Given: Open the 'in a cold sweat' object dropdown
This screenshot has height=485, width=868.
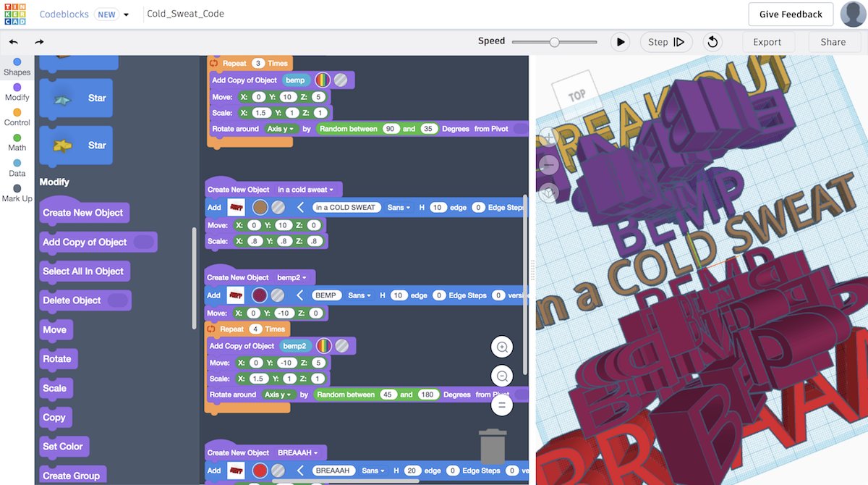Looking at the screenshot, I should (x=307, y=190).
